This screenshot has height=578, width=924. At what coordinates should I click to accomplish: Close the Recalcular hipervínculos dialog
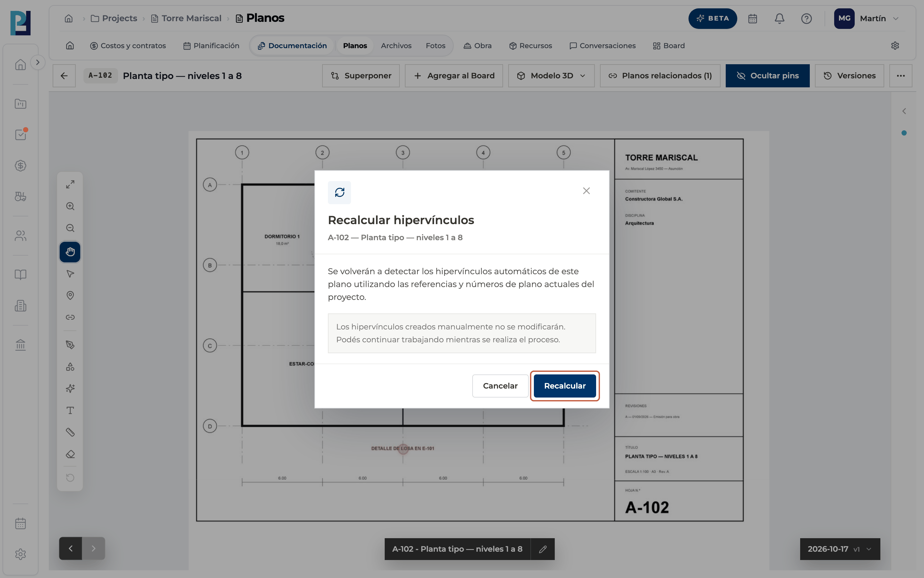click(586, 191)
